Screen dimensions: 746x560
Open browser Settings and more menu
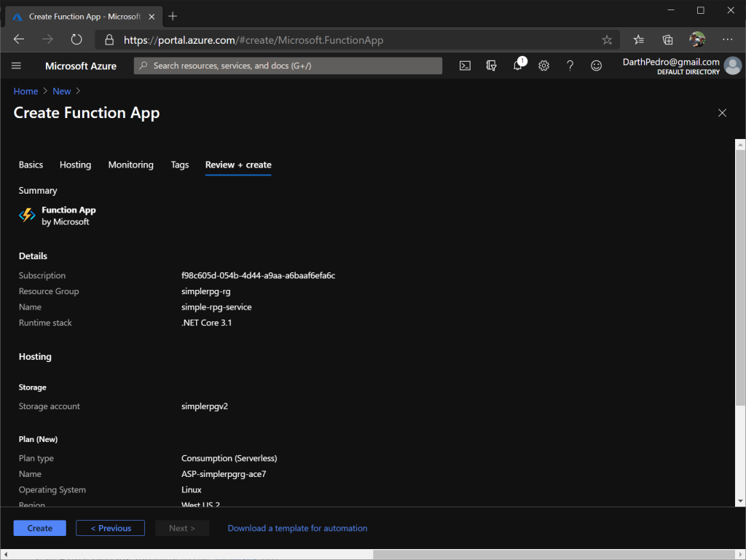pyautogui.click(x=727, y=40)
